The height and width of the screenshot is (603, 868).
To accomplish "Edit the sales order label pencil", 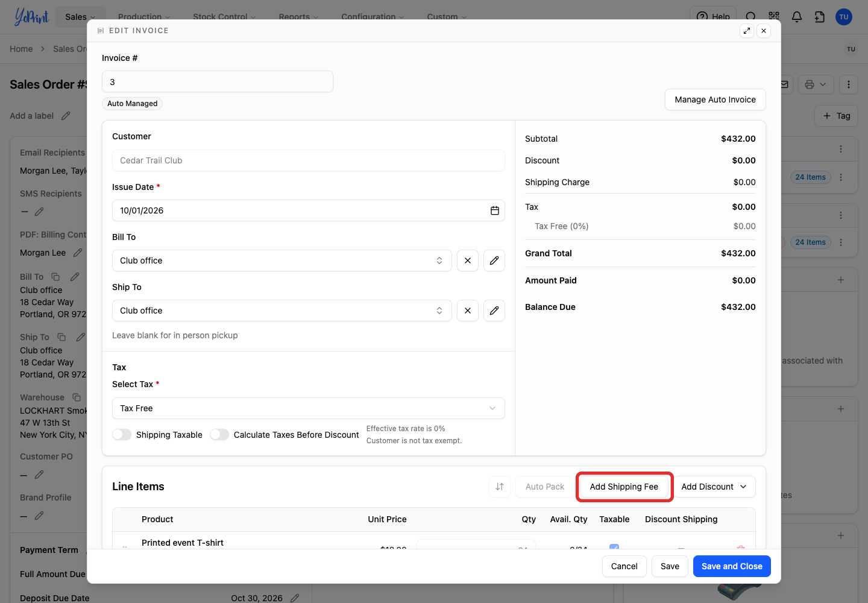I will pyautogui.click(x=66, y=116).
